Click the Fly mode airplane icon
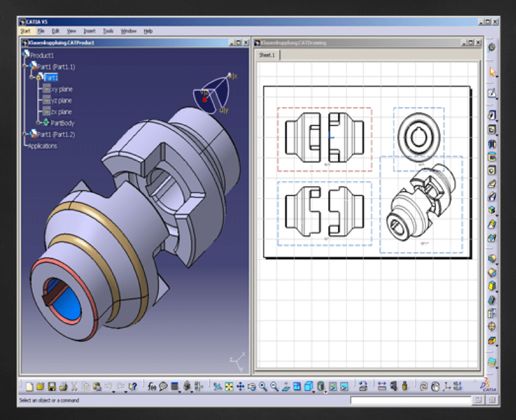The width and height of the screenshot is (516, 420). (217, 387)
